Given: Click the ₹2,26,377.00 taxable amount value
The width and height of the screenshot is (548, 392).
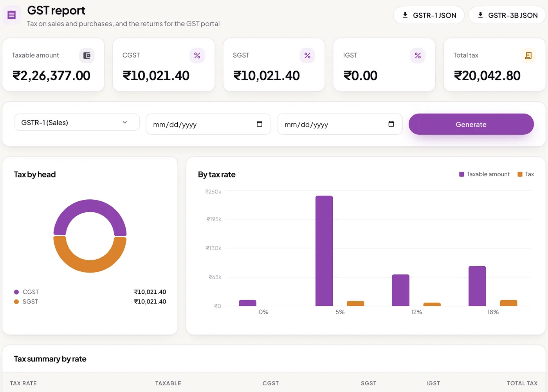Looking at the screenshot, I should pos(51,76).
